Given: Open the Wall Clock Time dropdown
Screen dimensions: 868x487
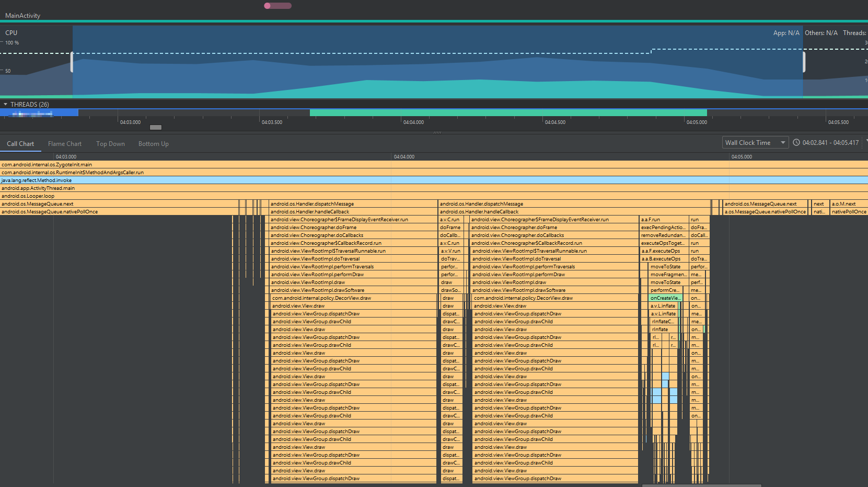Looking at the screenshot, I should [755, 143].
